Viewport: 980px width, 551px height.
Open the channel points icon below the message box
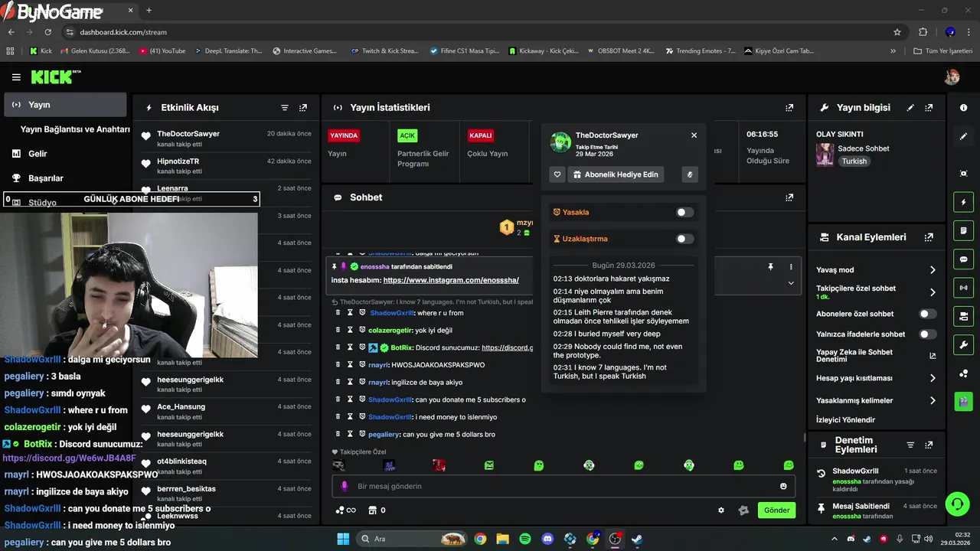(x=346, y=510)
